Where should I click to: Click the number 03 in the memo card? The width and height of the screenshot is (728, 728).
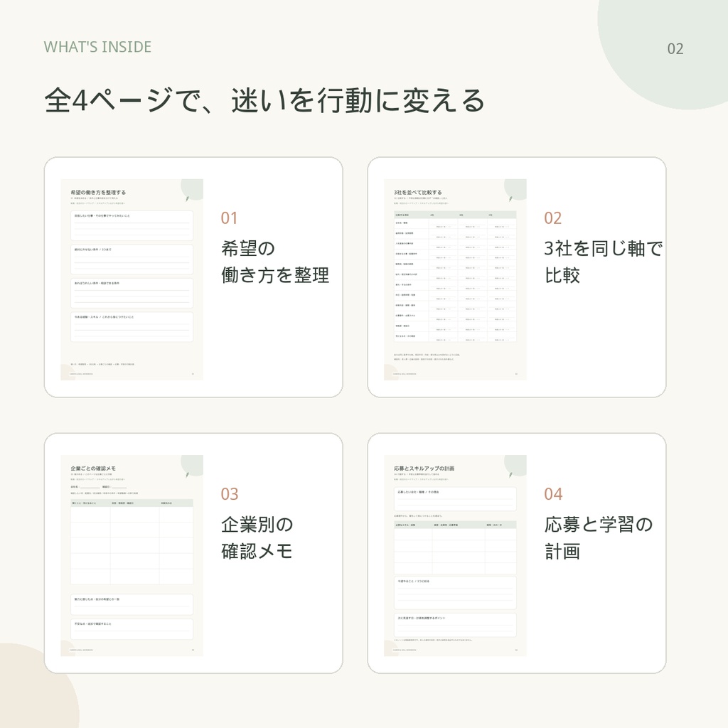[230, 494]
